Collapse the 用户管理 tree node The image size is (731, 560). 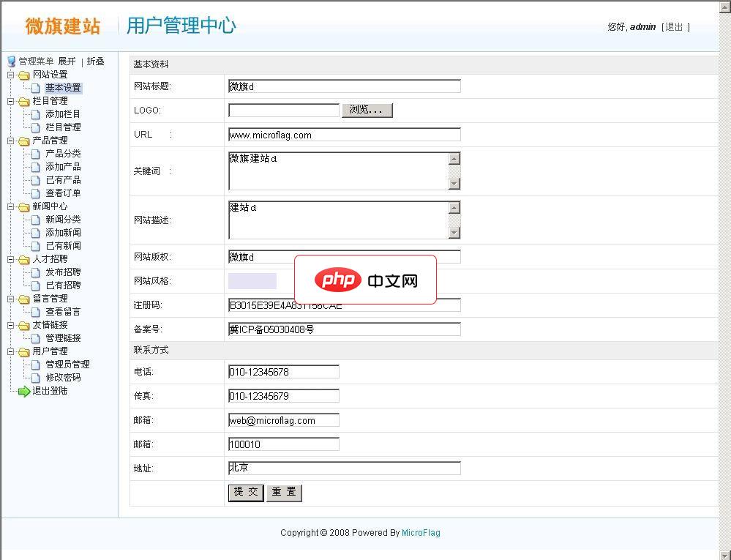click(10, 351)
